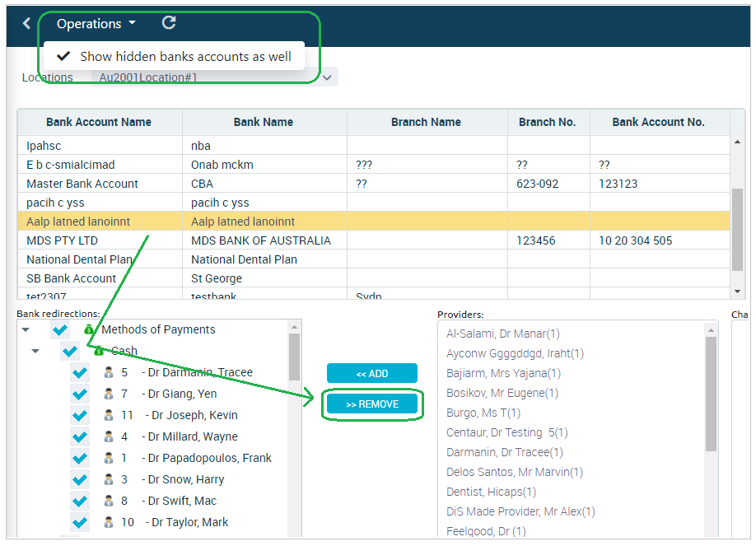
Task: Select provider Bajiarm, Mrs Yajana(1)
Action: click(503, 373)
